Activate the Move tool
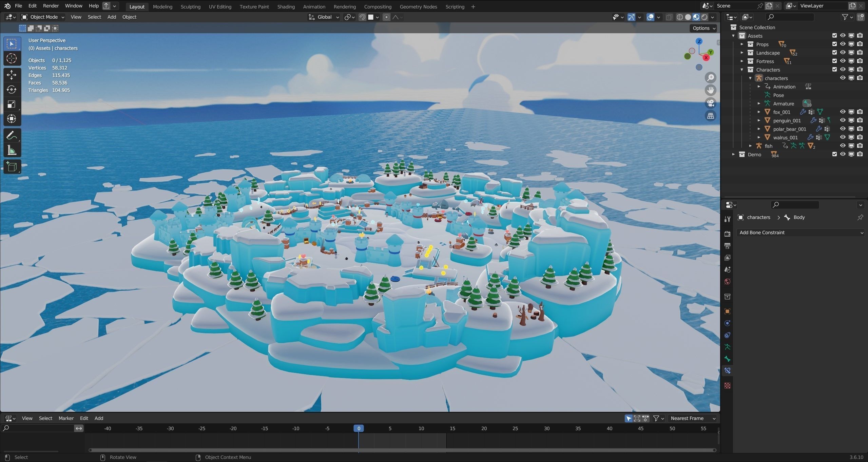The height and width of the screenshot is (462, 868). click(x=12, y=75)
